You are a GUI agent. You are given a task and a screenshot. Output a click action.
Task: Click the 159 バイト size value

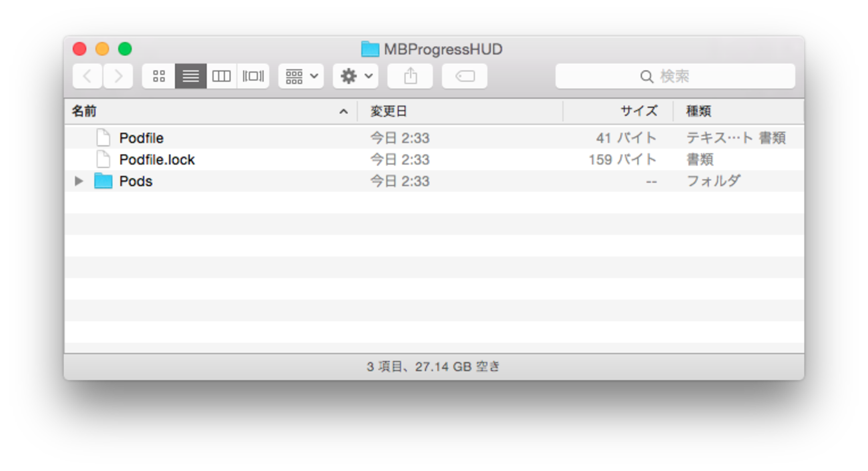click(622, 159)
